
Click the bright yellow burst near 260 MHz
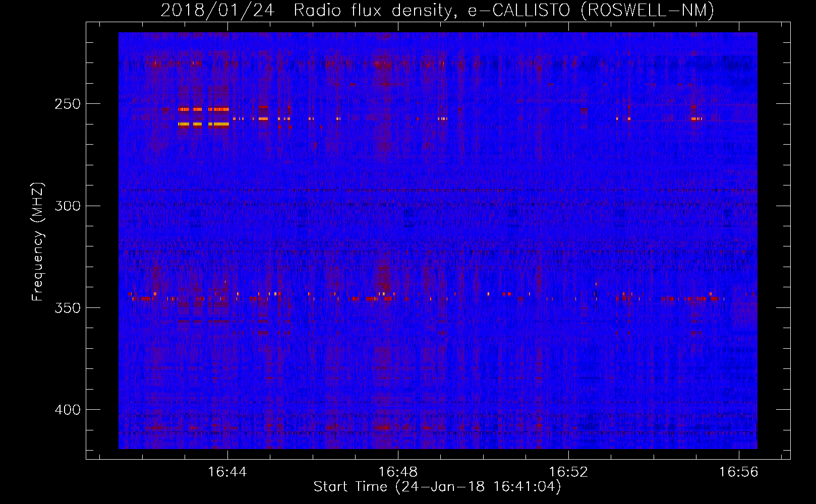point(203,124)
